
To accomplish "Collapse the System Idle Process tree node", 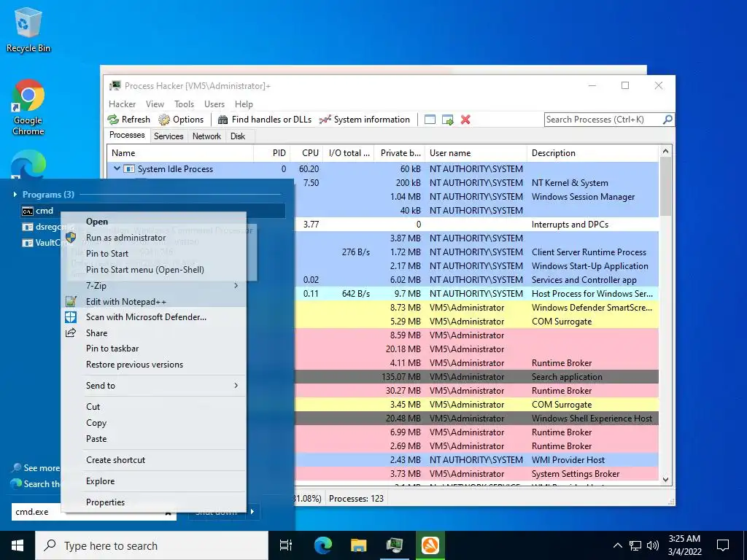I will point(117,168).
